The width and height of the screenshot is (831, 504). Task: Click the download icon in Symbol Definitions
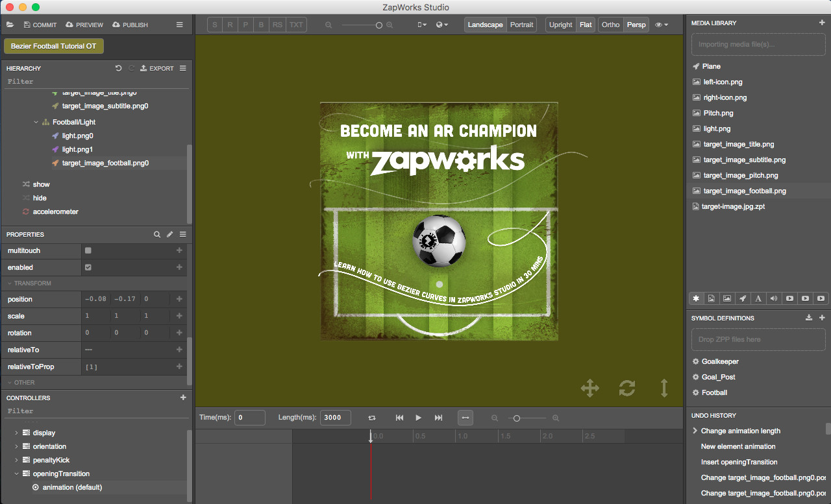tap(809, 318)
